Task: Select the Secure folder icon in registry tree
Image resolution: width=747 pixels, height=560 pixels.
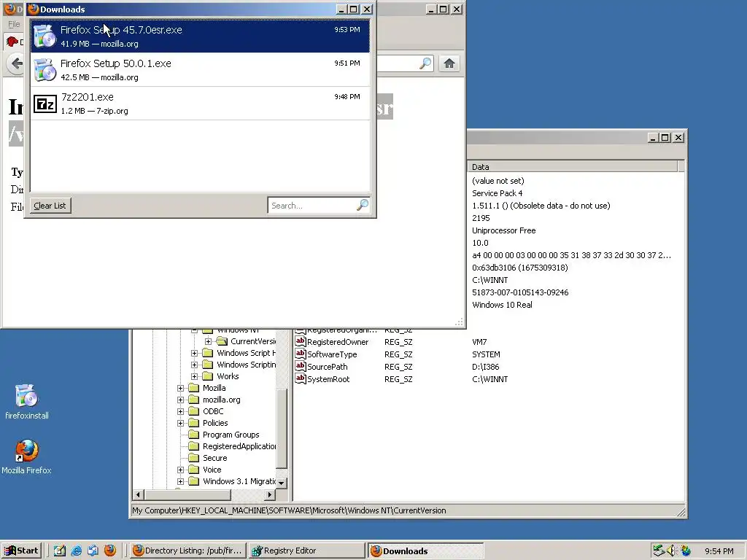Action: coord(193,458)
